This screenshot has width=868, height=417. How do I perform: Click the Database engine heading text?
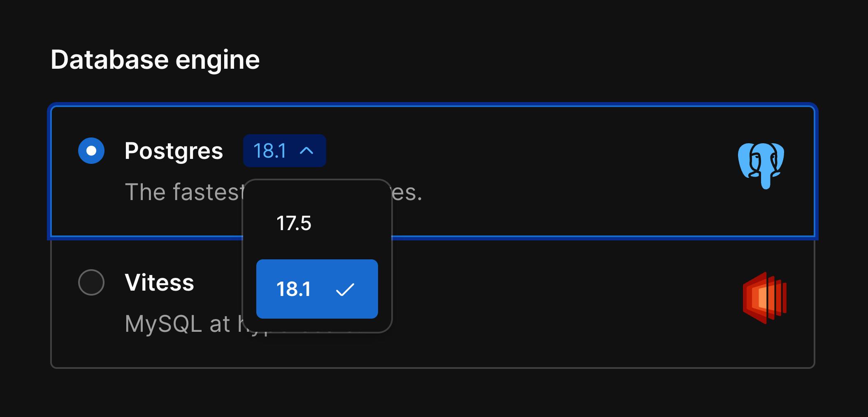(x=155, y=59)
